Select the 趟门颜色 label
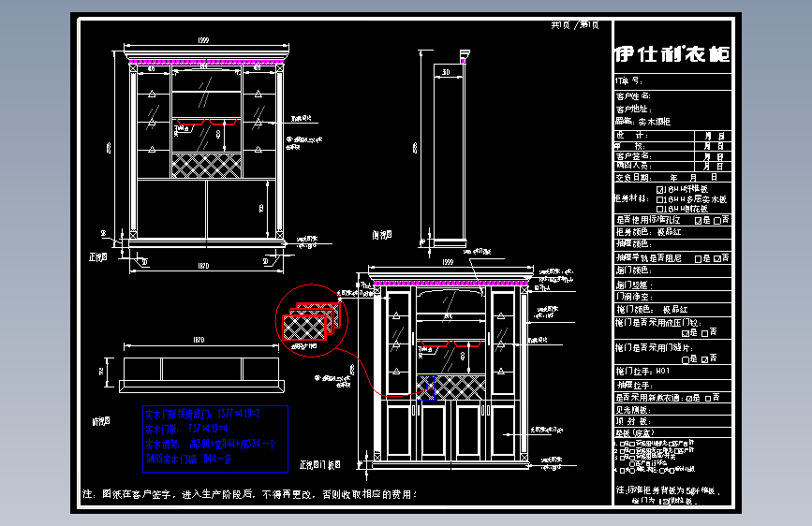 (633, 270)
